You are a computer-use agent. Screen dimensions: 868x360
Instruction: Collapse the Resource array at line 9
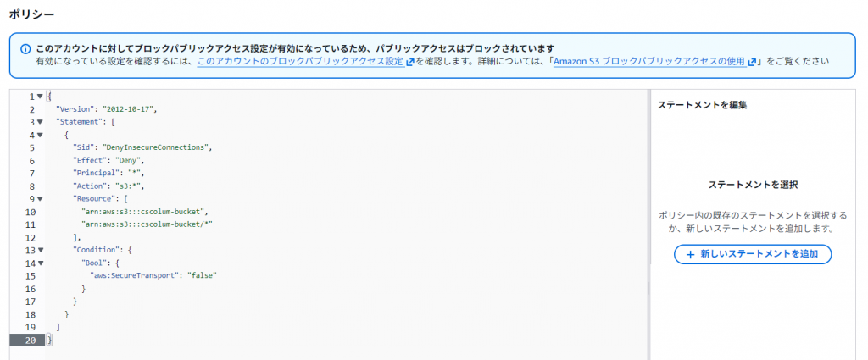click(40, 199)
